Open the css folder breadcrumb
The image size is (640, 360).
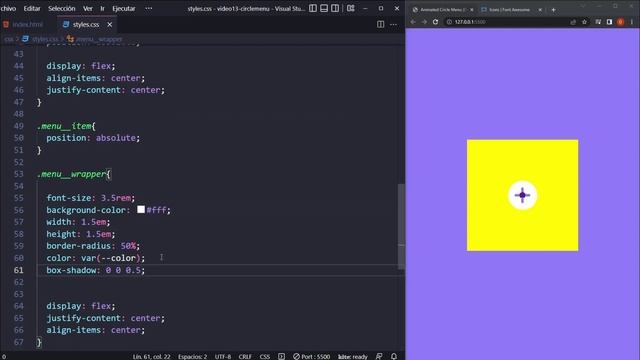tap(9, 39)
